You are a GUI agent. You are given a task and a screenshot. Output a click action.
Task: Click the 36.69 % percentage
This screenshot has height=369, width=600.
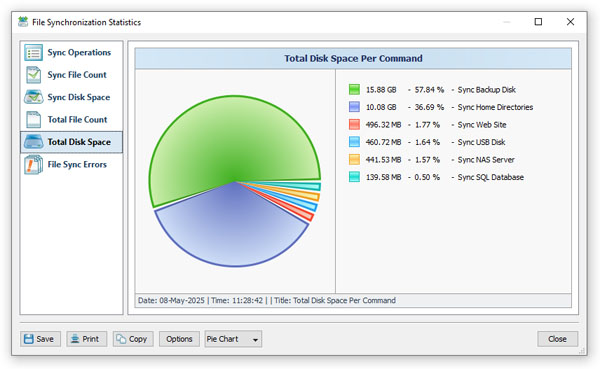point(429,107)
